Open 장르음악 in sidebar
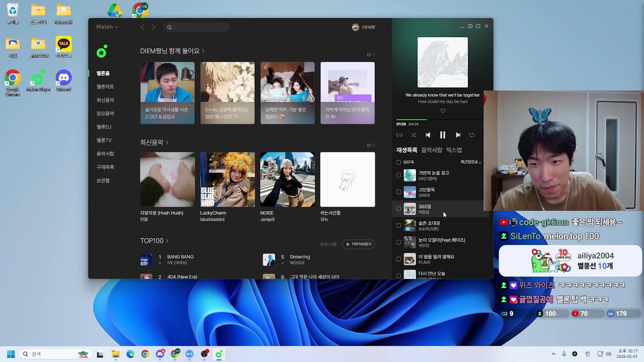This screenshot has height=362, width=644. pos(105,114)
